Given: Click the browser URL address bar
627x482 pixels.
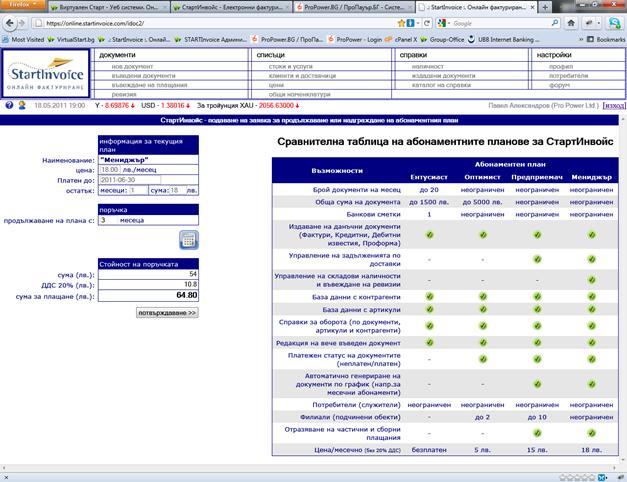Looking at the screenshot, I should click(x=218, y=23).
